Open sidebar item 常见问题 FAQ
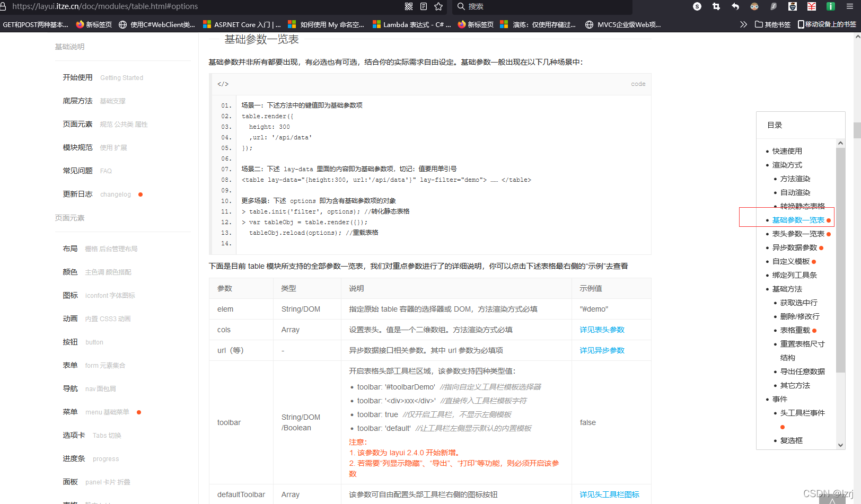This screenshot has height=504, width=861. (x=87, y=171)
